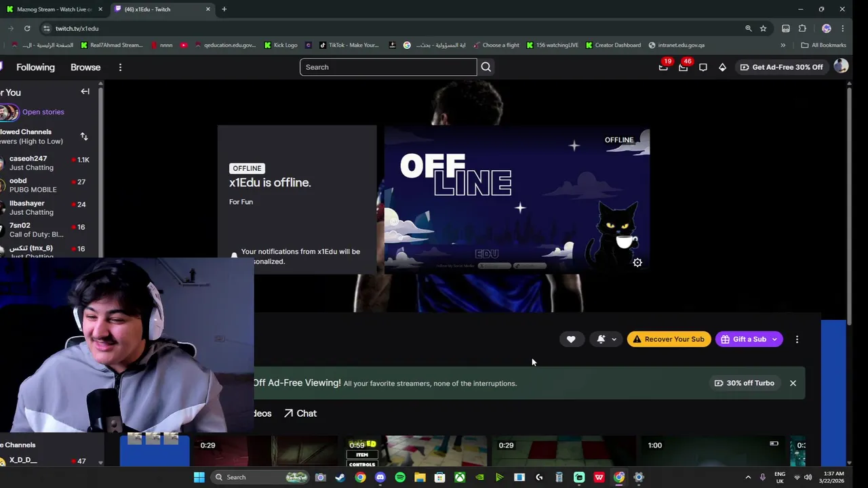Open the Chrome three-dot menu

[842, 28]
